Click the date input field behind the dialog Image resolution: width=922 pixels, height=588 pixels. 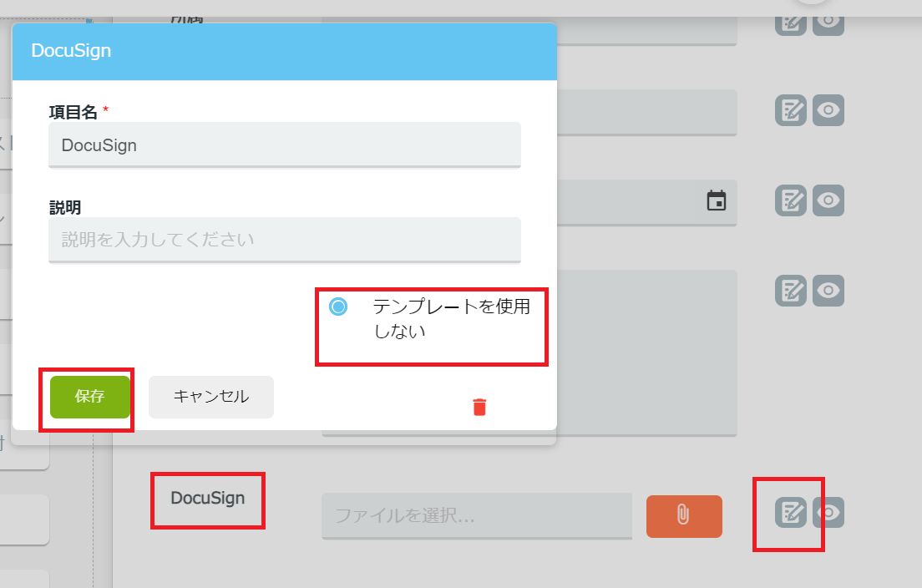(646, 201)
